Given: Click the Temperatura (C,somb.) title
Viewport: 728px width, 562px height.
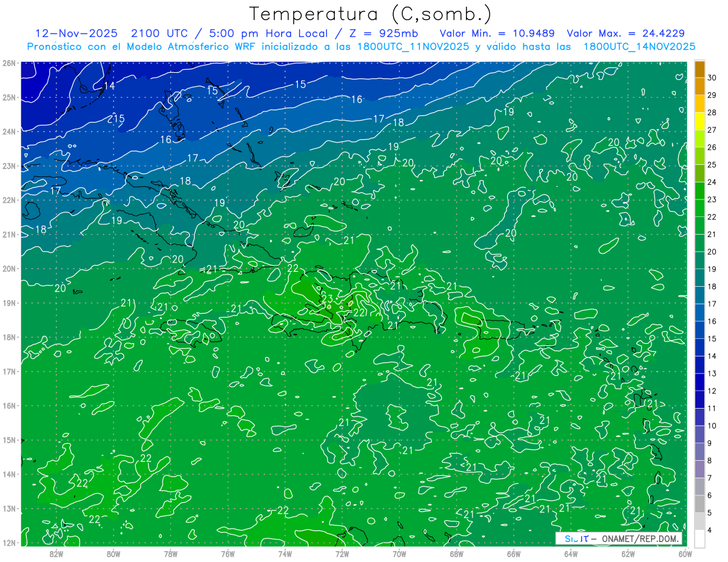Looking at the screenshot, I should [x=371, y=14].
